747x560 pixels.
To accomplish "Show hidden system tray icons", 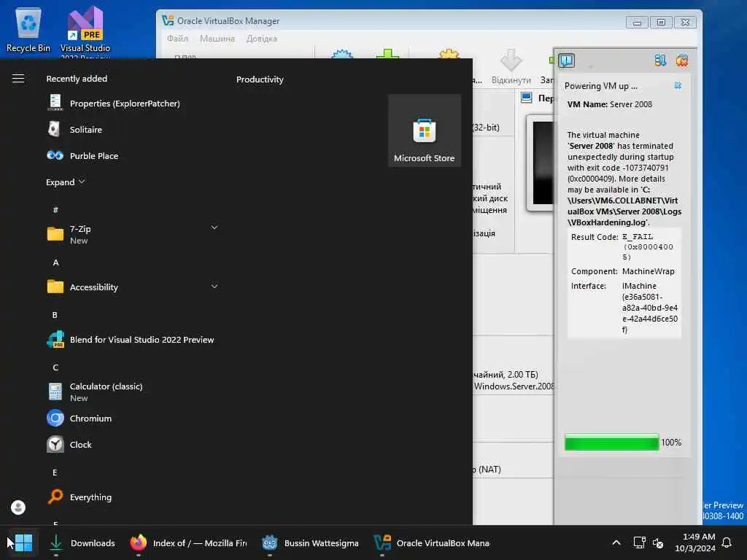I will pos(616,542).
